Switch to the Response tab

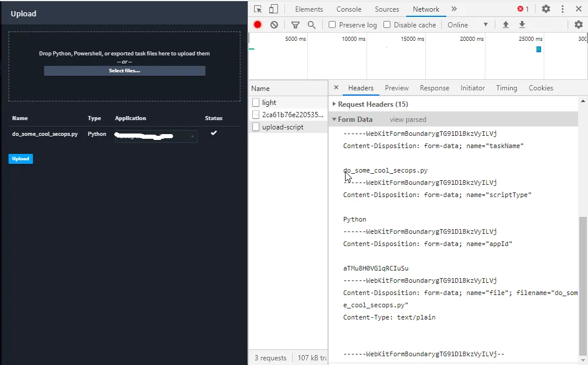(434, 88)
